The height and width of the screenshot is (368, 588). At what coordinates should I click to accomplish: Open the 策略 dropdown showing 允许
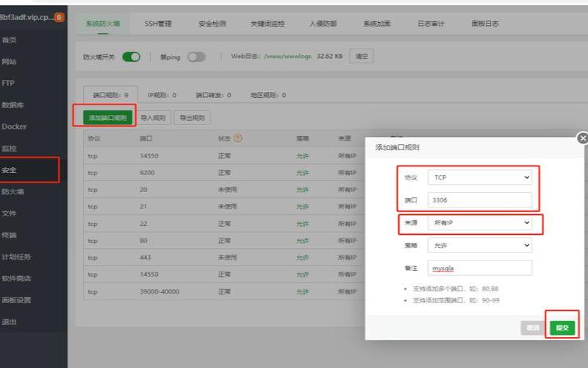coord(480,245)
